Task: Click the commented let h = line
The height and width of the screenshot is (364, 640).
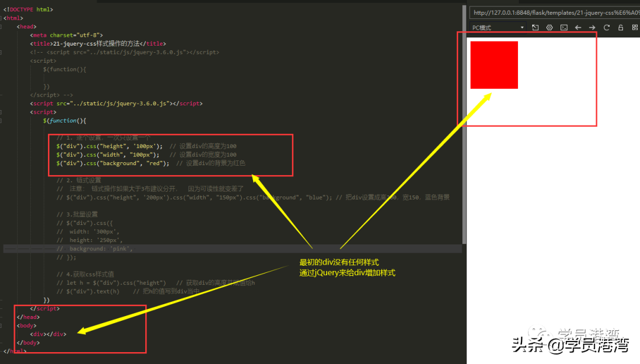Action: (155, 283)
